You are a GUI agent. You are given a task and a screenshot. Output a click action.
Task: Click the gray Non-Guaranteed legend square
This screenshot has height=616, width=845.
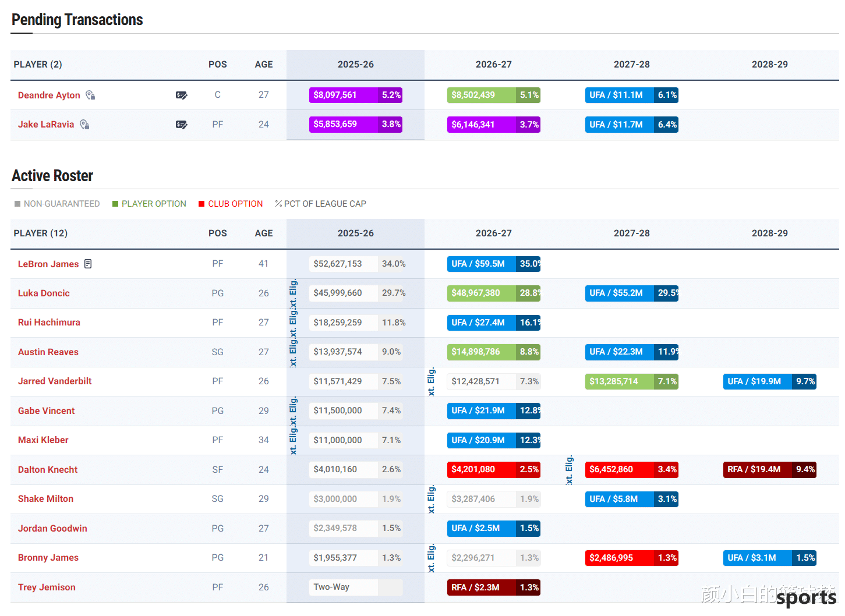17,204
